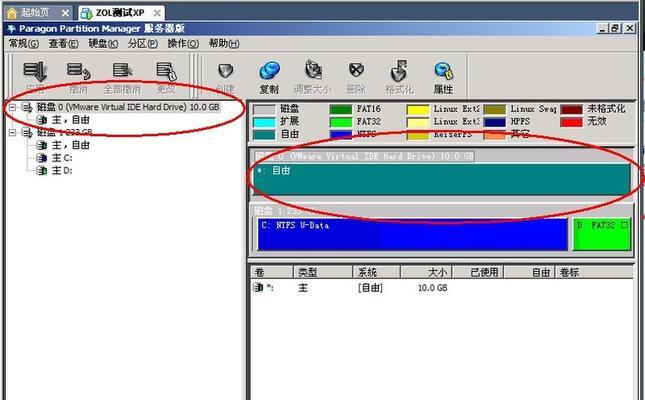Click the Changes (更改) toolbar icon
Screen dimensions: 645x400
coord(166,71)
